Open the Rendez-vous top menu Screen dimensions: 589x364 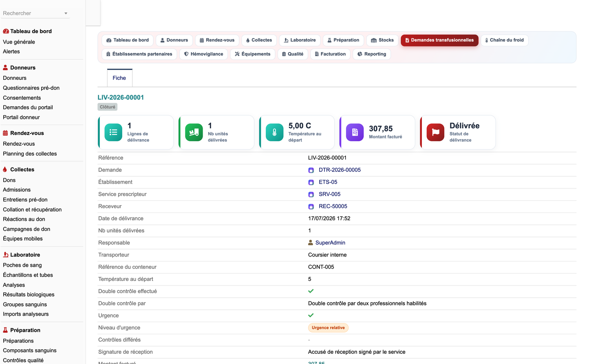click(217, 40)
